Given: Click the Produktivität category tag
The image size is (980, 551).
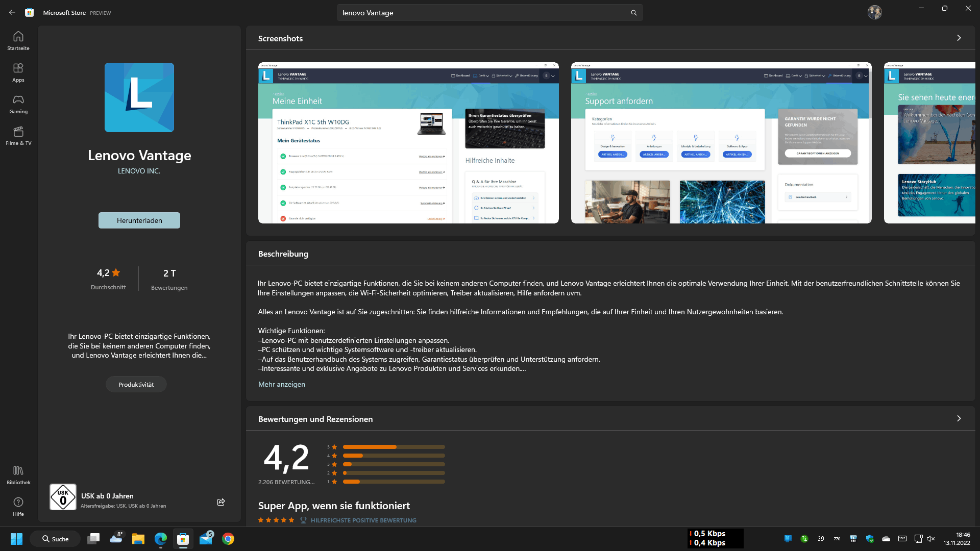Looking at the screenshot, I should (136, 384).
